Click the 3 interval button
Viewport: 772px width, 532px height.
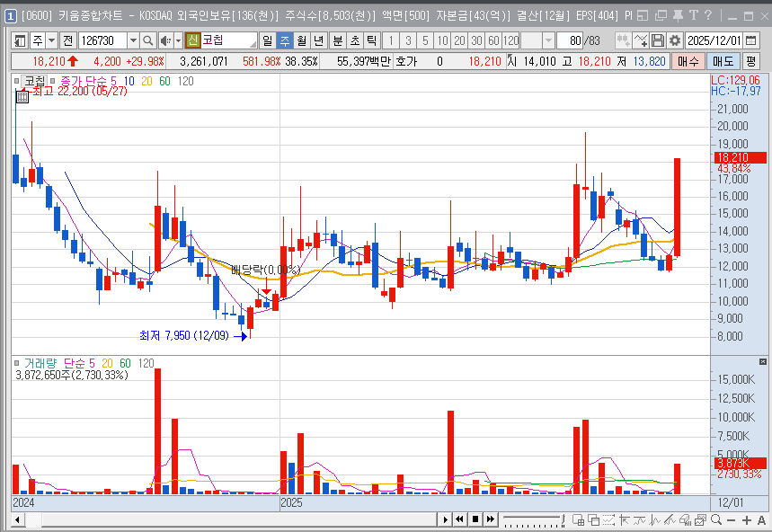click(408, 40)
